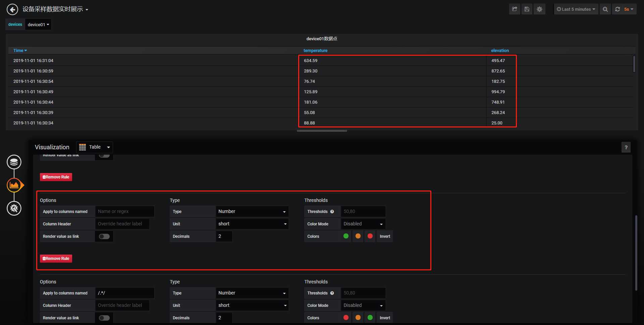Click the editor pane vertical scrollbar
This screenshot has width=644, height=325.
pos(636,253)
